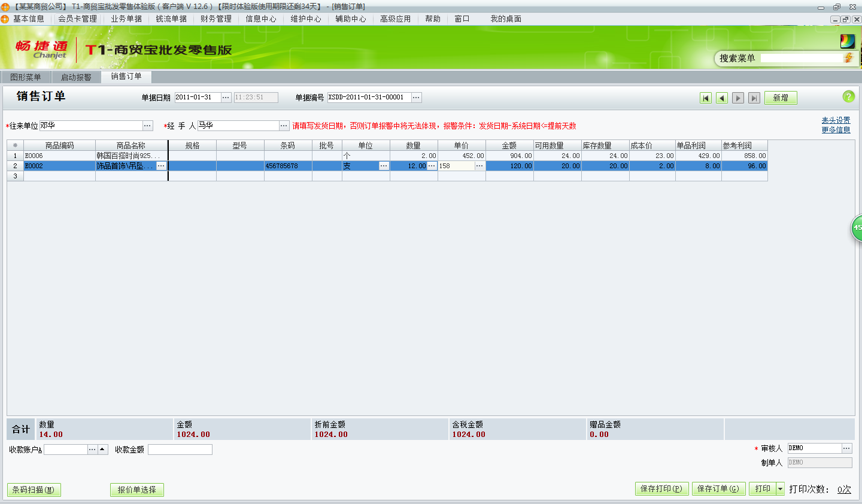This screenshot has width=862, height=504.
Task: Open the 经手人 selector ellipsis button
Action: pyautogui.click(x=284, y=126)
